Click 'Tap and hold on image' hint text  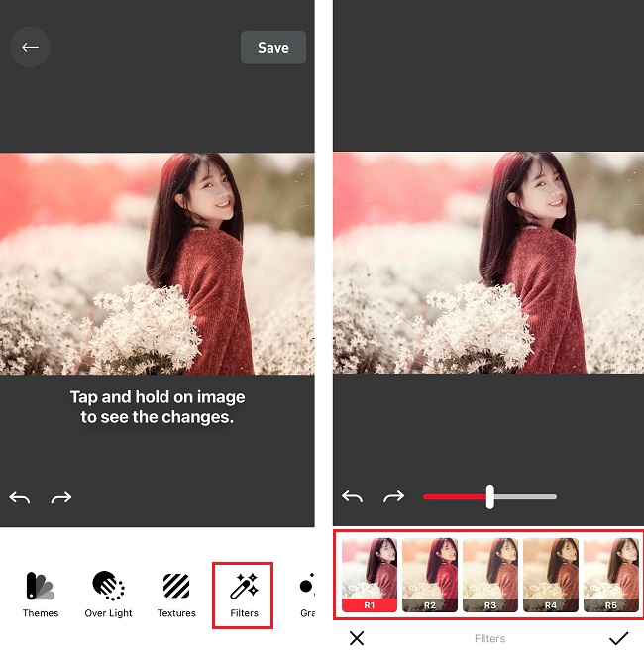[158, 407]
